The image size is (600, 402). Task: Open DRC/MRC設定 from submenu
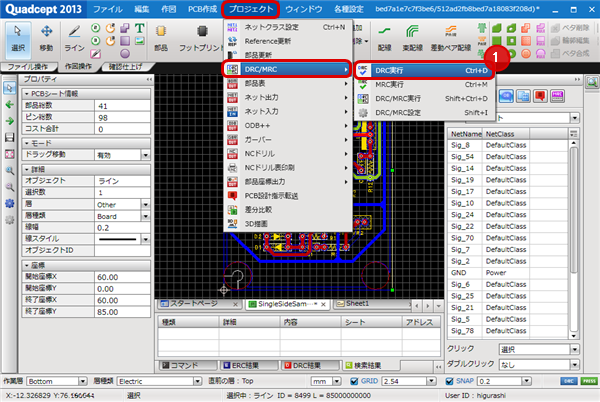(424, 113)
